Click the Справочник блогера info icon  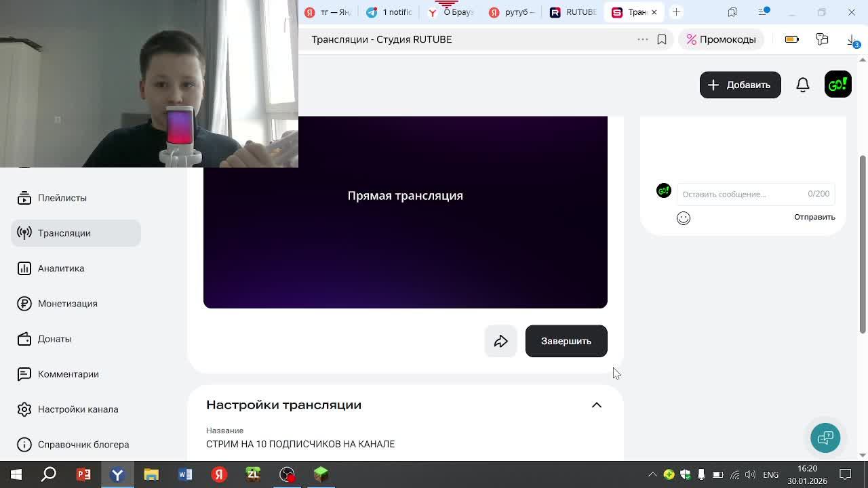coord(24,445)
